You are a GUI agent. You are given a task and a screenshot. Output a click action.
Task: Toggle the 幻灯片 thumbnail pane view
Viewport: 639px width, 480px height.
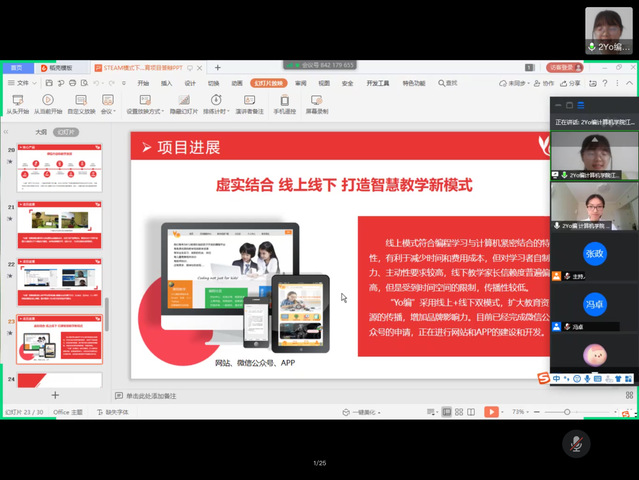pos(67,131)
